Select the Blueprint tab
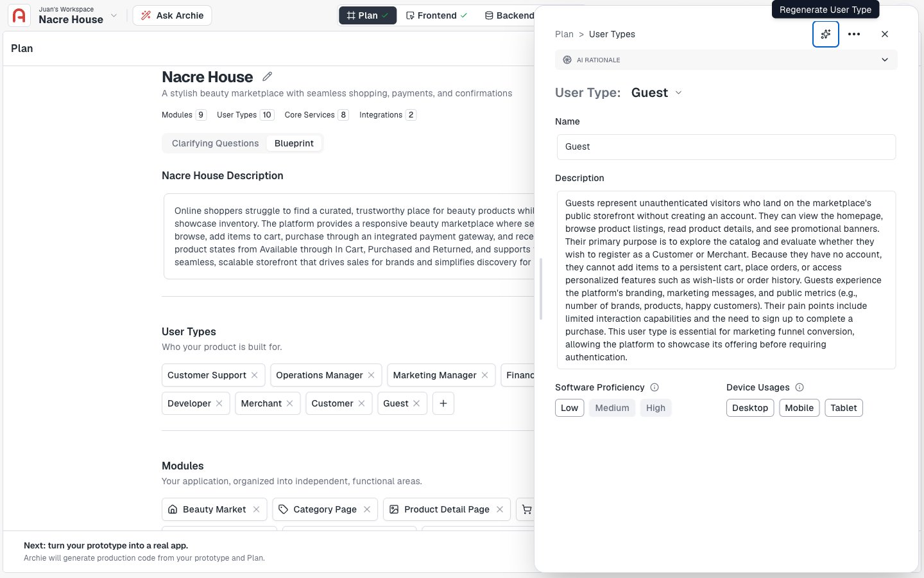The image size is (924, 578). [294, 143]
